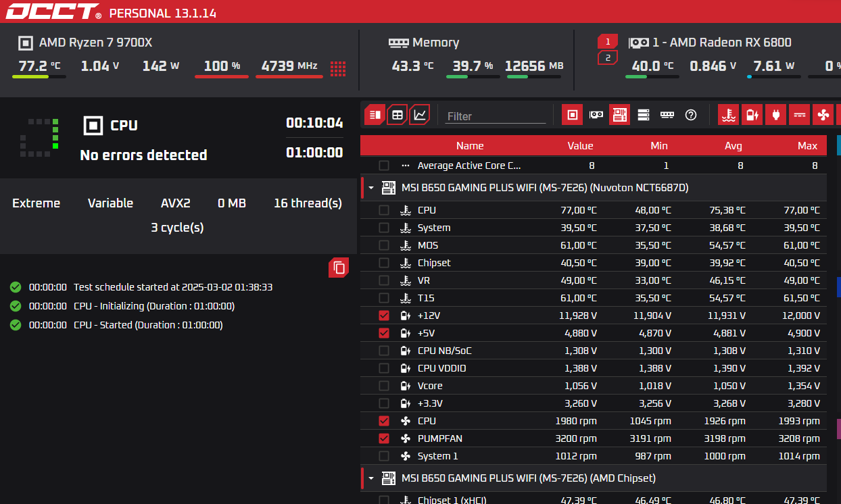This screenshot has height=504, width=841.
Task: Sort by the Avg column header
Action: click(x=733, y=145)
